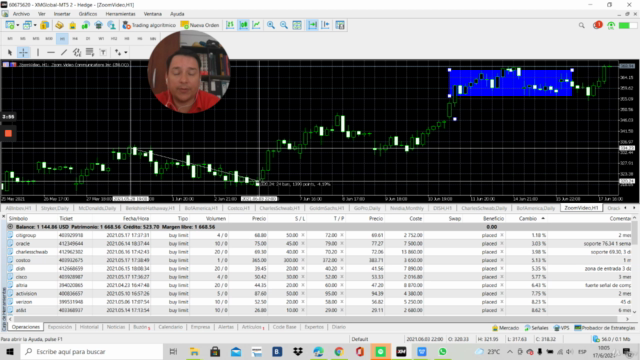Image resolution: width=640 pixels, height=360 pixels.
Task: Toggle chart auto-scroll to latest bar
Action: point(312,25)
